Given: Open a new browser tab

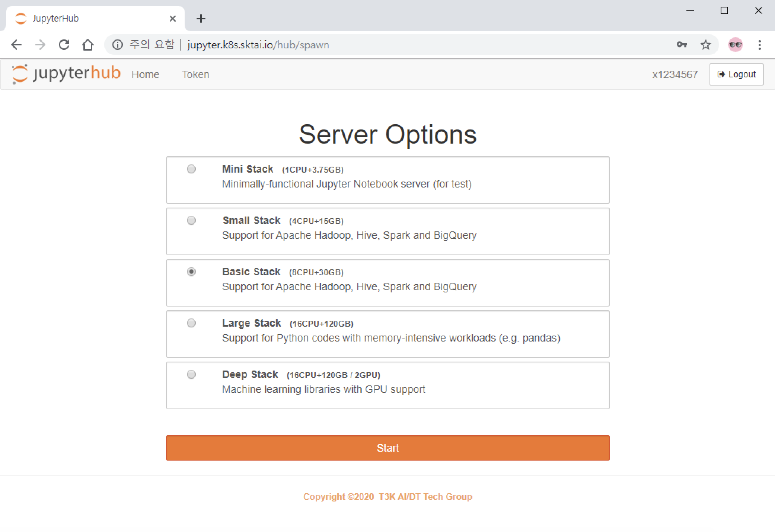Looking at the screenshot, I should pos(201,19).
